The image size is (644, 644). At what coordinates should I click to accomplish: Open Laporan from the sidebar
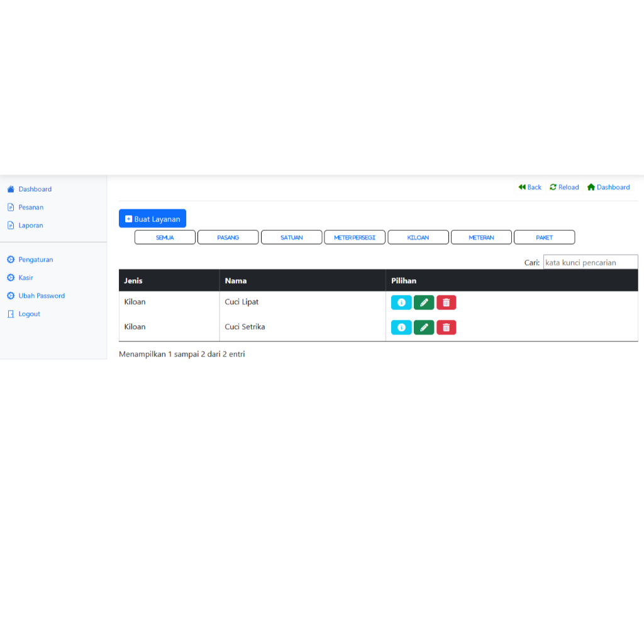(31, 226)
